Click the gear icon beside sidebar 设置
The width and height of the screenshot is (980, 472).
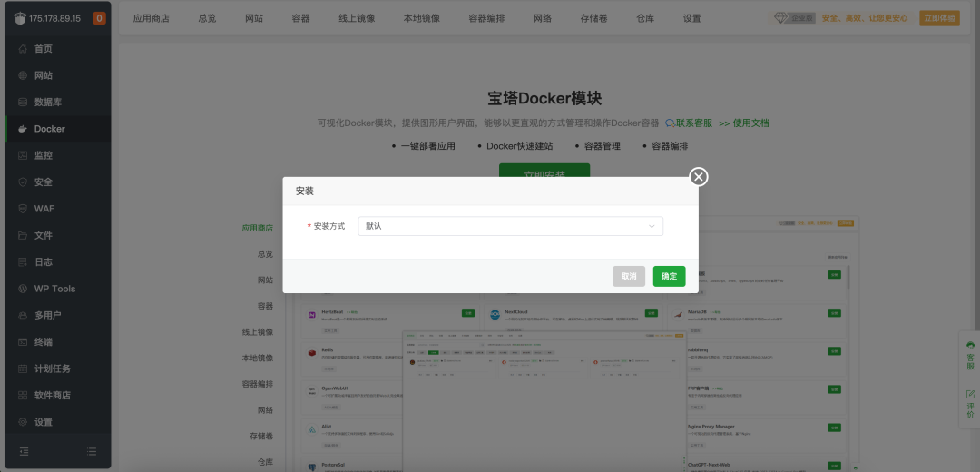(23, 422)
